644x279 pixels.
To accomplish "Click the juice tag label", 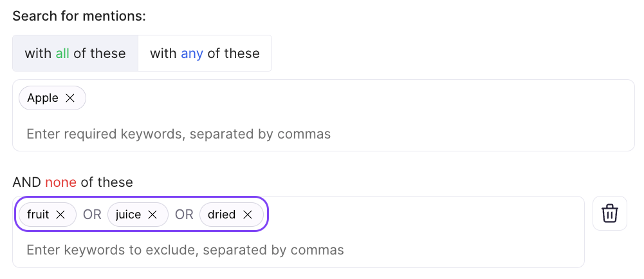I will (128, 215).
